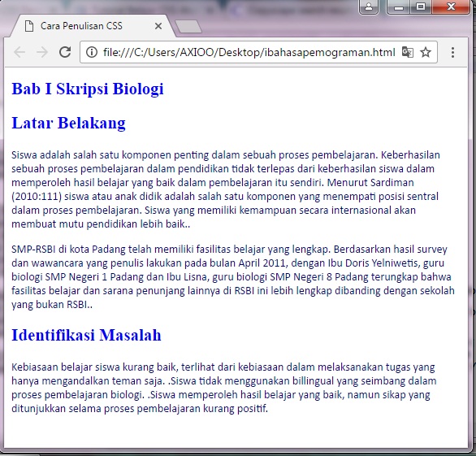Minimize the Chrome window

pos(399,7)
